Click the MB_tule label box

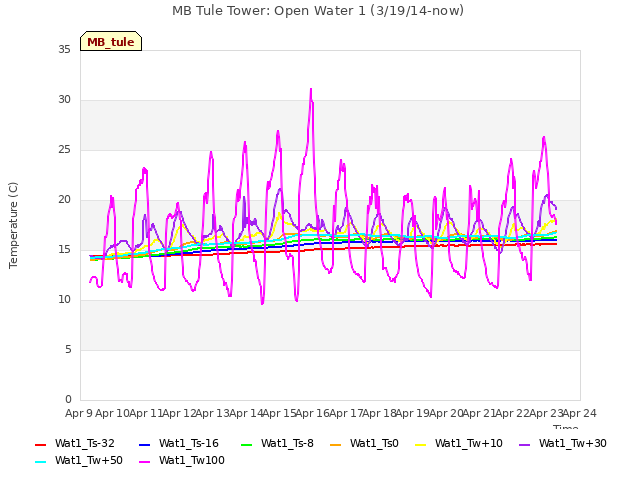pyautogui.click(x=111, y=41)
